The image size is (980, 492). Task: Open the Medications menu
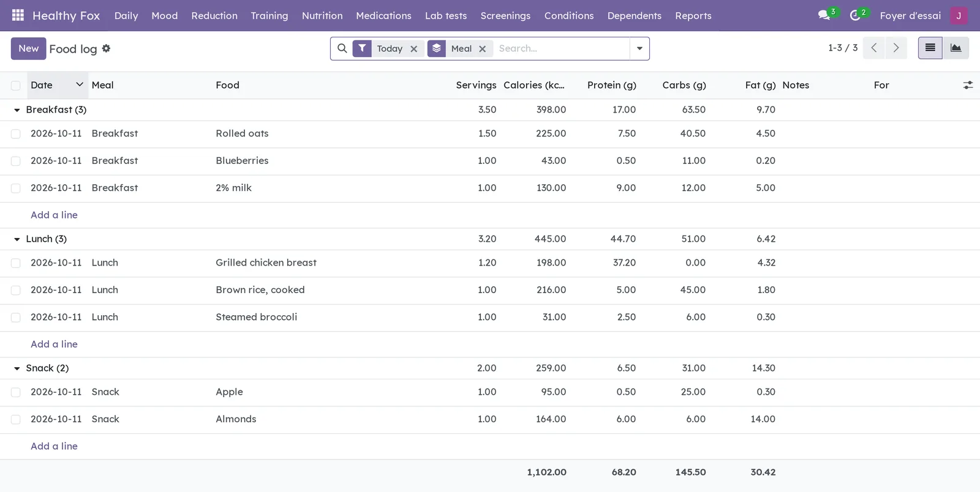383,15
